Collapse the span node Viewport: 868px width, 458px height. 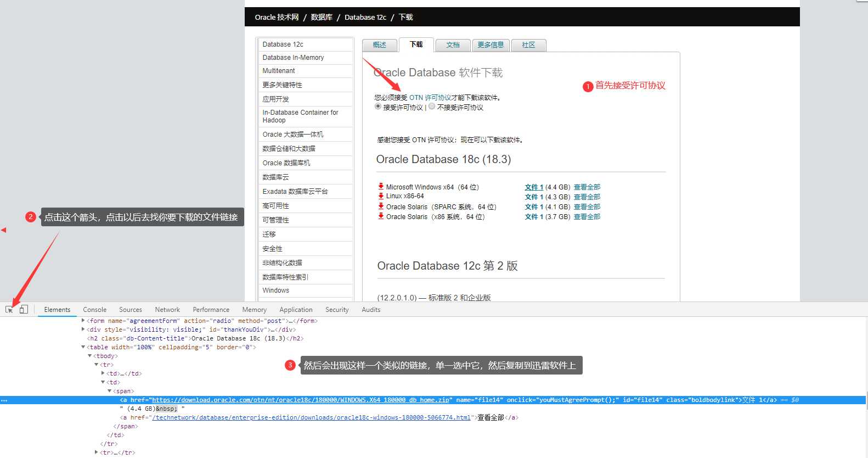pyautogui.click(x=110, y=391)
